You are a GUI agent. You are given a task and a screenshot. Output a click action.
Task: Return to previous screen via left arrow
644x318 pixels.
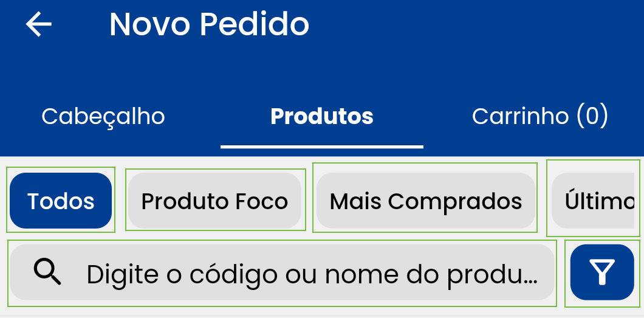click(x=39, y=24)
